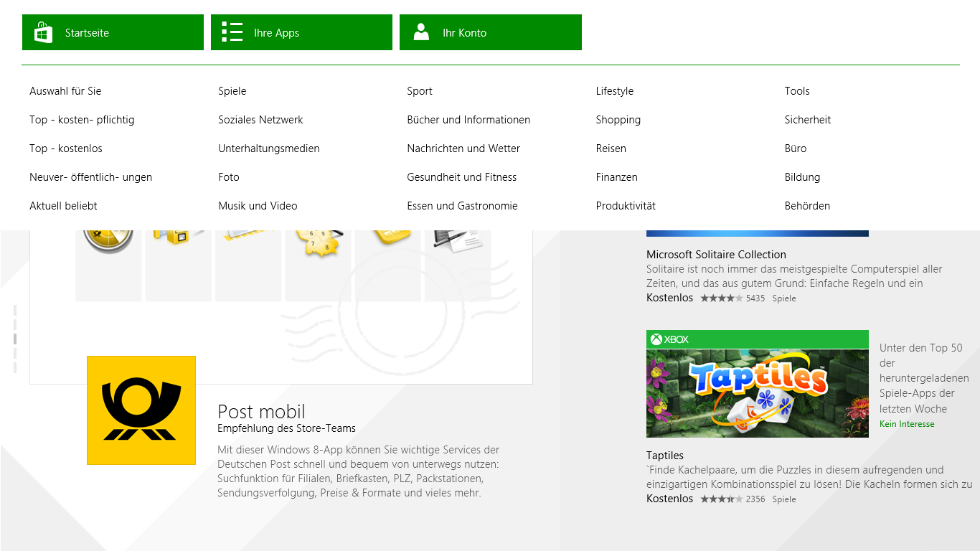Browse the Spiele category
The width and height of the screenshot is (980, 551).
[x=232, y=91]
